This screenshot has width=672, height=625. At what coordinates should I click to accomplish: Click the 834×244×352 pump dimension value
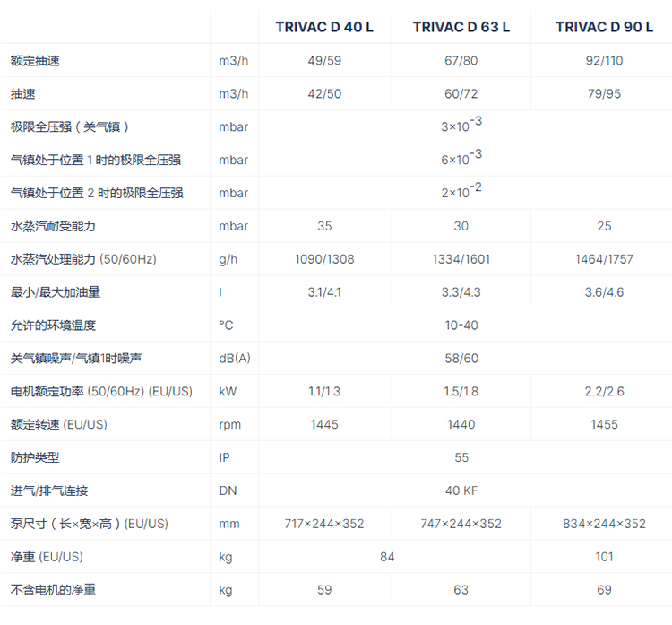pyautogui.click(x=604, y=524)
